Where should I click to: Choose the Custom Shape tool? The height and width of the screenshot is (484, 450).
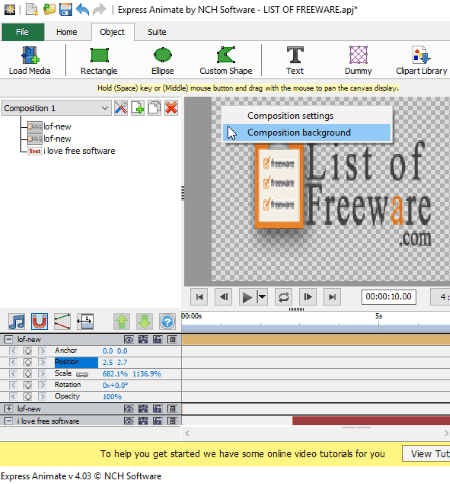226,60
